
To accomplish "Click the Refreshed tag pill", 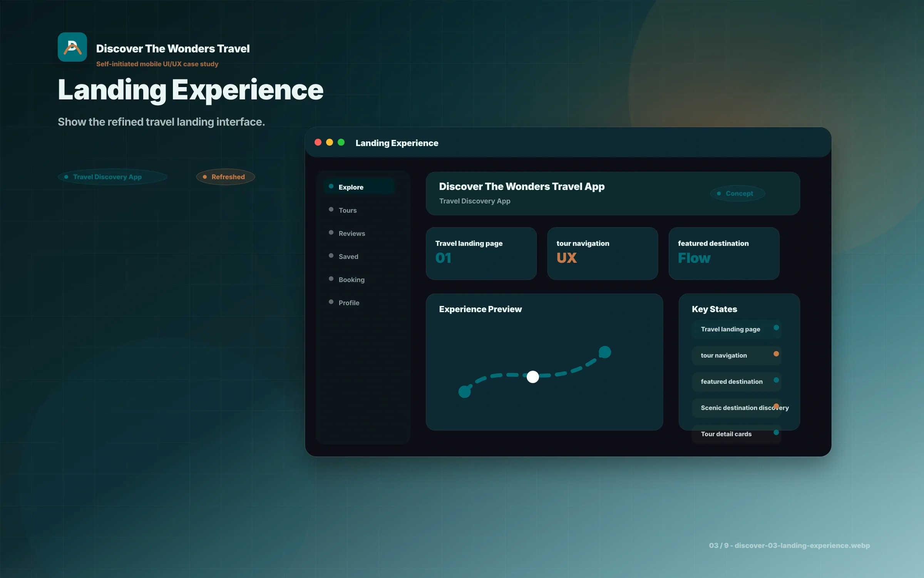I will [226, 177].
